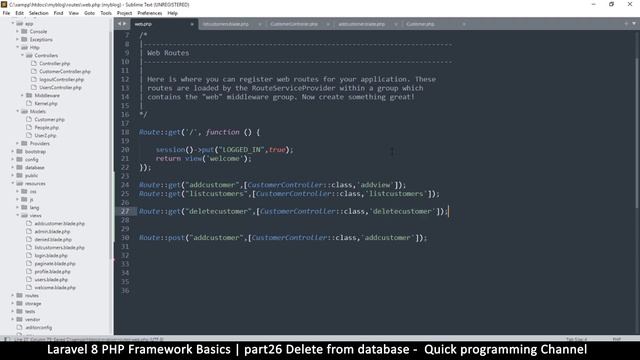
Task: Expand the vendor folder
Action: coord(13,319)
